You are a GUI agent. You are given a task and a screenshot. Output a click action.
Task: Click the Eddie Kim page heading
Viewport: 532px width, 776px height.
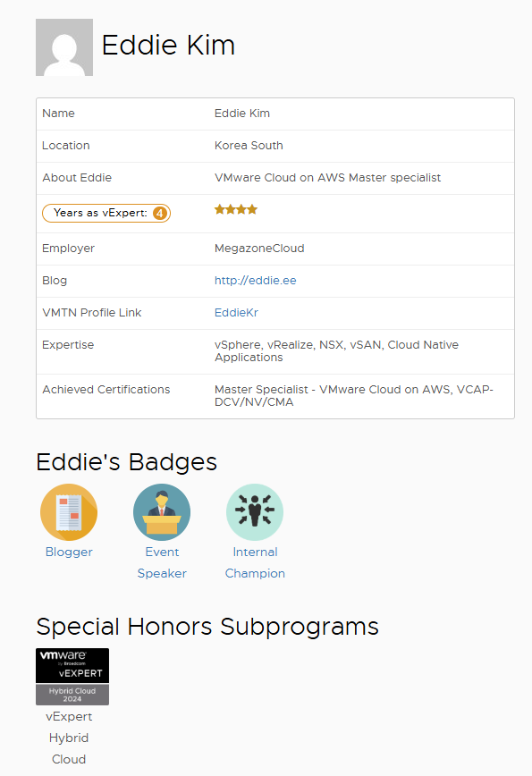[168, 45]
